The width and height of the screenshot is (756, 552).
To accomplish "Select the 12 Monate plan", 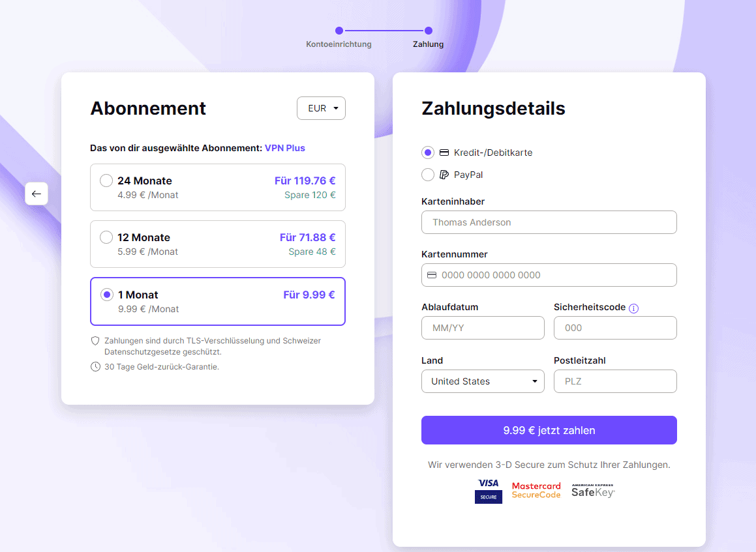I will tap(106, 237).
